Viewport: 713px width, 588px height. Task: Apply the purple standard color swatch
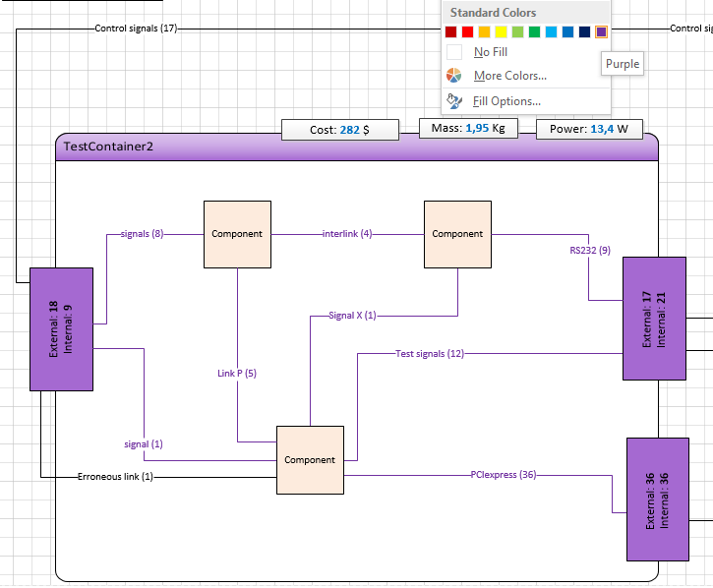click(601, 31)
